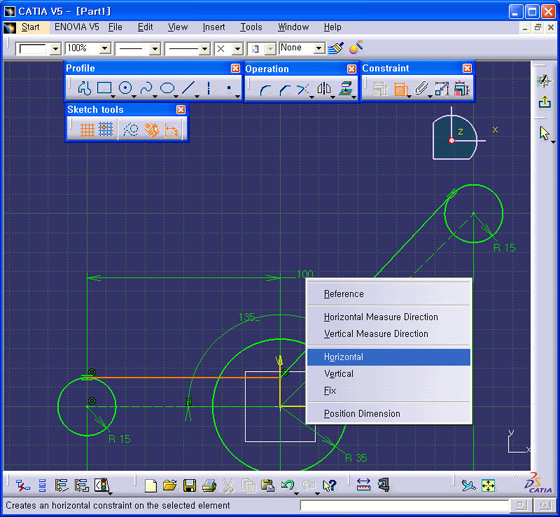Select the Fix Together paperclip tool
Screen dimensions: 560x517
421,89
